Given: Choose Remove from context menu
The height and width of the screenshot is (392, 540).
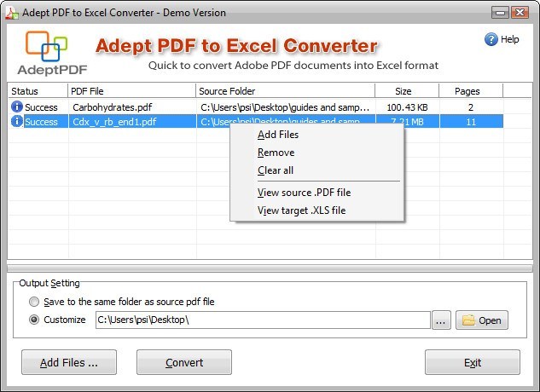Looking at the screenshot, I should [x=276, y=153].
